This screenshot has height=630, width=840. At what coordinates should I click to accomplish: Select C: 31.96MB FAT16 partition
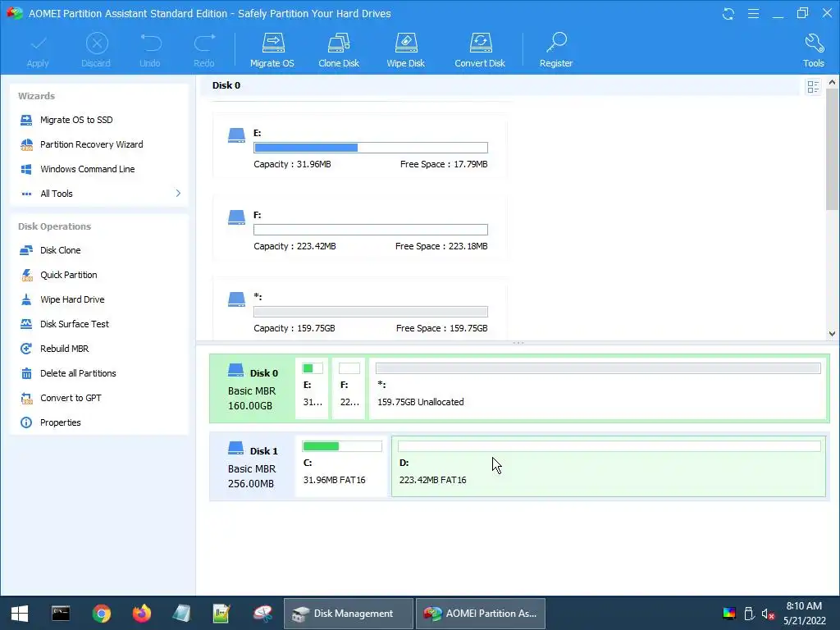[341, 467]
